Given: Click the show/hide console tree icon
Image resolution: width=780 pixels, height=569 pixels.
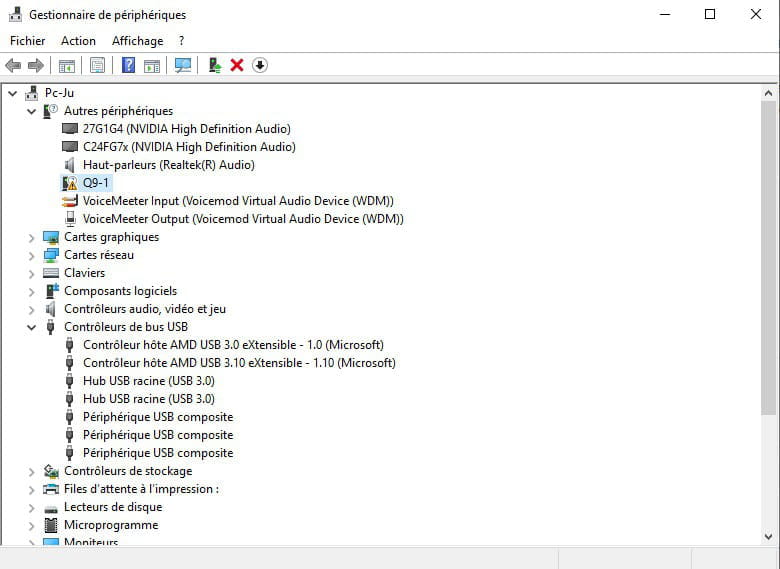Looking at the screenshot, I should (x=67, y=65).
